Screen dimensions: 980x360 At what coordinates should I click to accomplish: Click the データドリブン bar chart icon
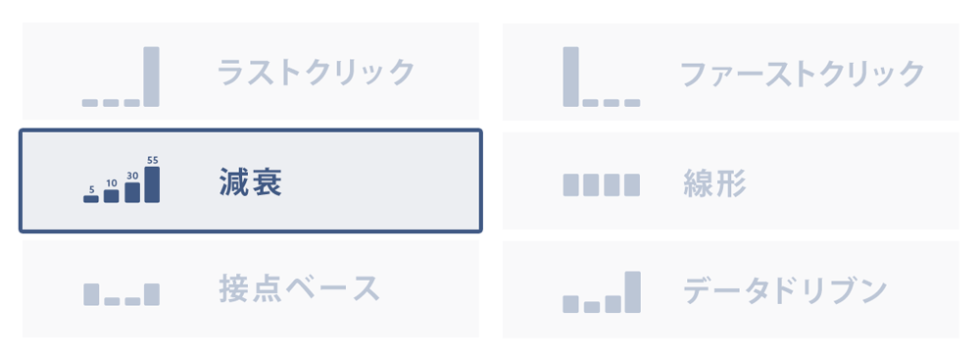point(602,291)
